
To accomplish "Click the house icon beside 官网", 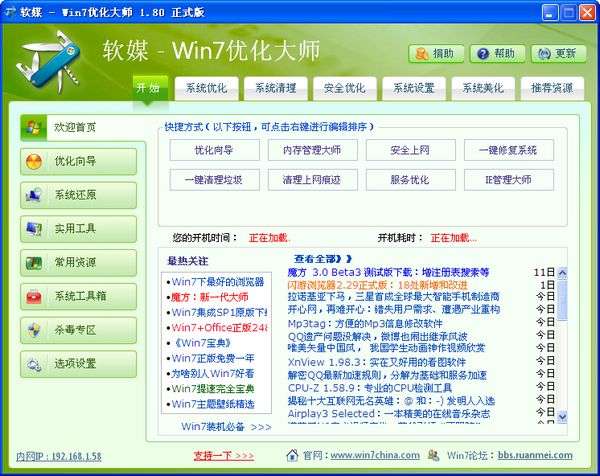I will coord(292,455).
